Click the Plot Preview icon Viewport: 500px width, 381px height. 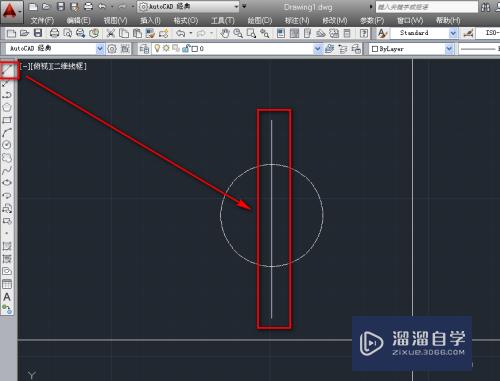[68, 33]
